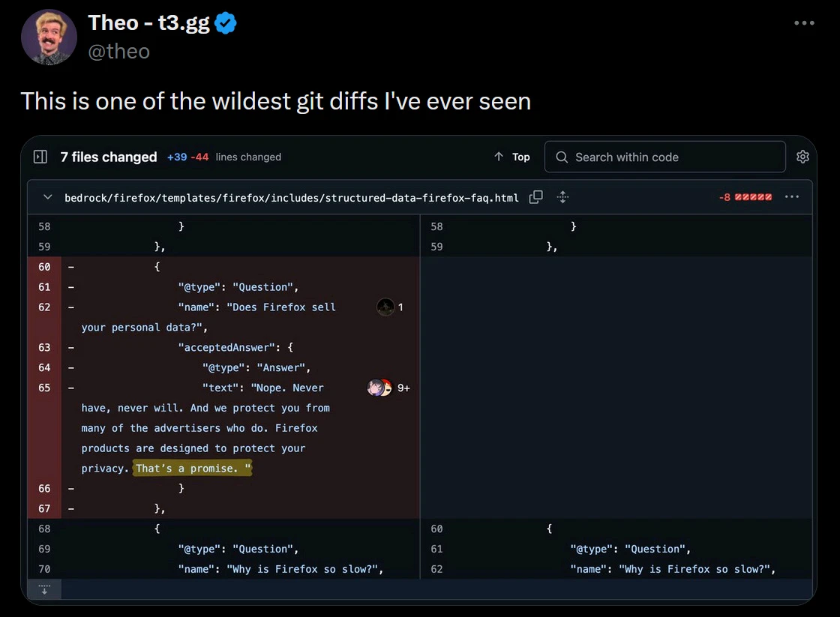Click the 9+ comments count
The width and height of the screenshot is (840, 617).
pos(403,388)
